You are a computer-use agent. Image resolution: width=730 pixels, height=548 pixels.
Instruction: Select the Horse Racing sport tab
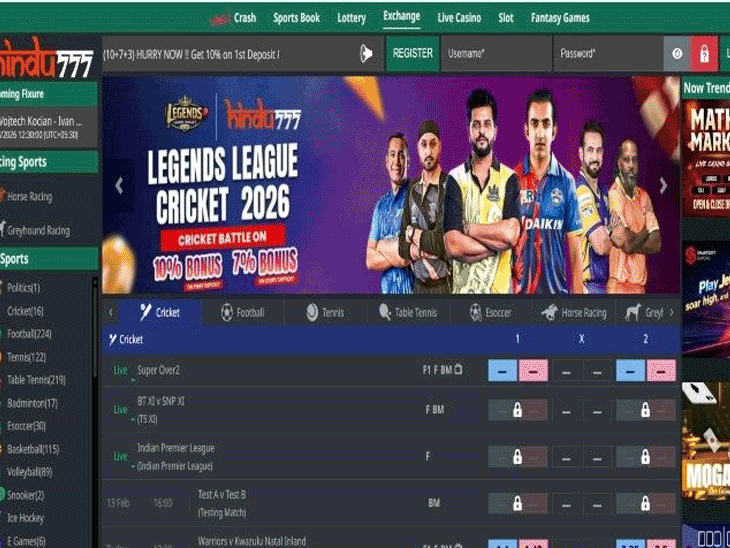point(574,312)
